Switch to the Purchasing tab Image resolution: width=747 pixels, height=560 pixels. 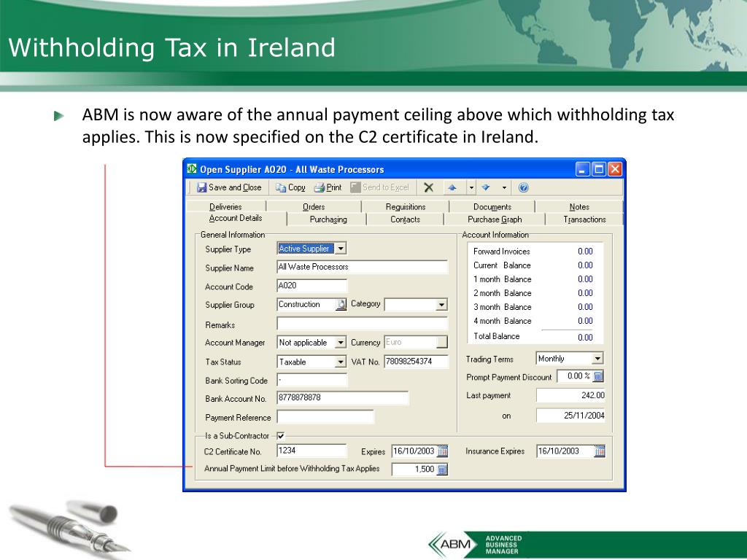[x=328, y=219]
